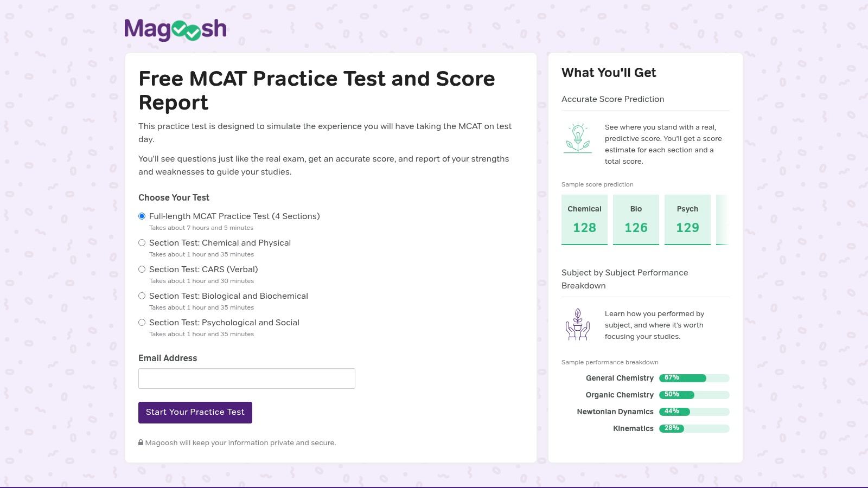Click the hands holding plant icon
868x488 pixels.
pyautogui.click(x=578, y=324)
